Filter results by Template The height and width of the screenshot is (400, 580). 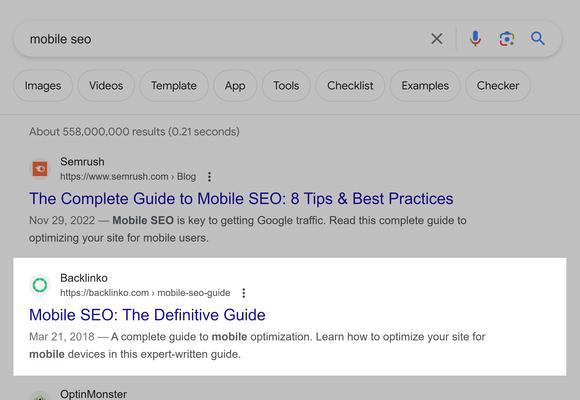pyautogui.click(x=174, y=85)
